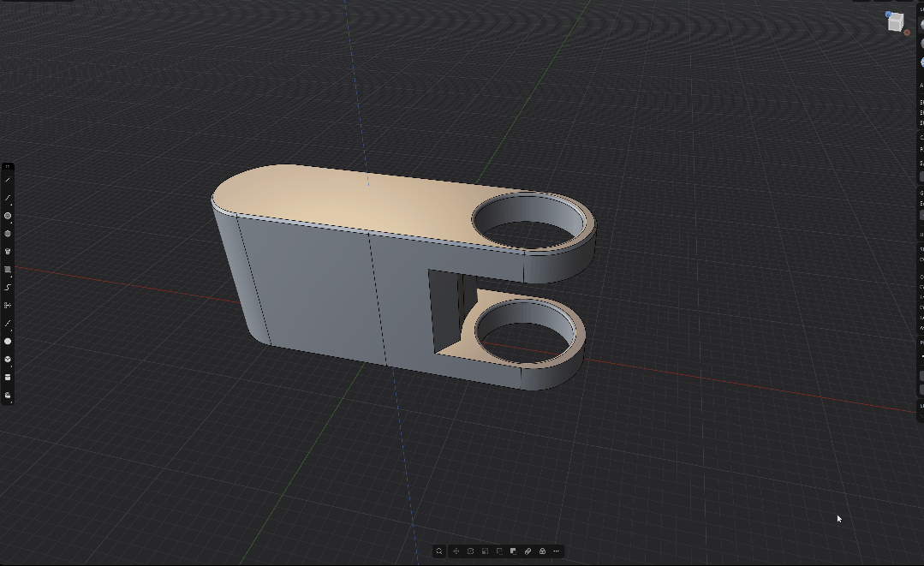This screenshot has height=566, width=924.
Task: Select the Line tool in left toolbar
Action: (8, 180)
